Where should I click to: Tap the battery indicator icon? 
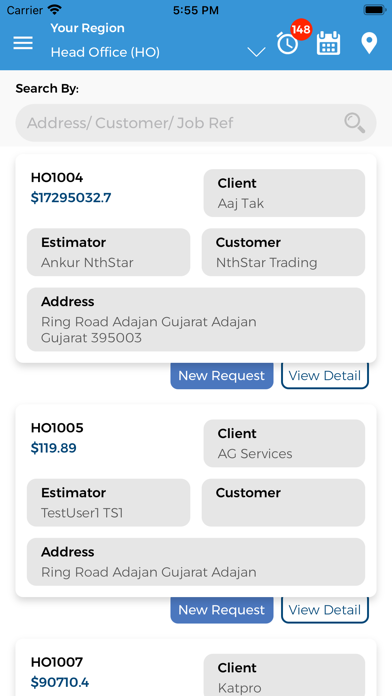coord(375,10)
